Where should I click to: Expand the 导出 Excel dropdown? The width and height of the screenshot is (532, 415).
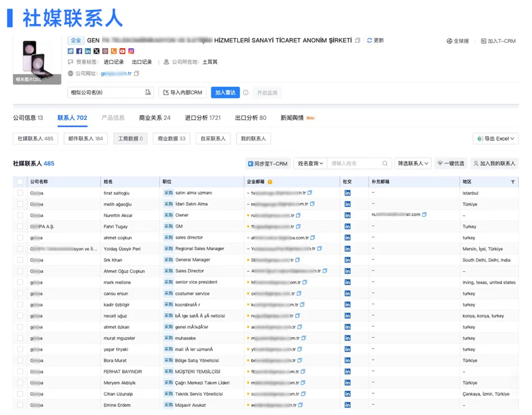pos(496,139)
